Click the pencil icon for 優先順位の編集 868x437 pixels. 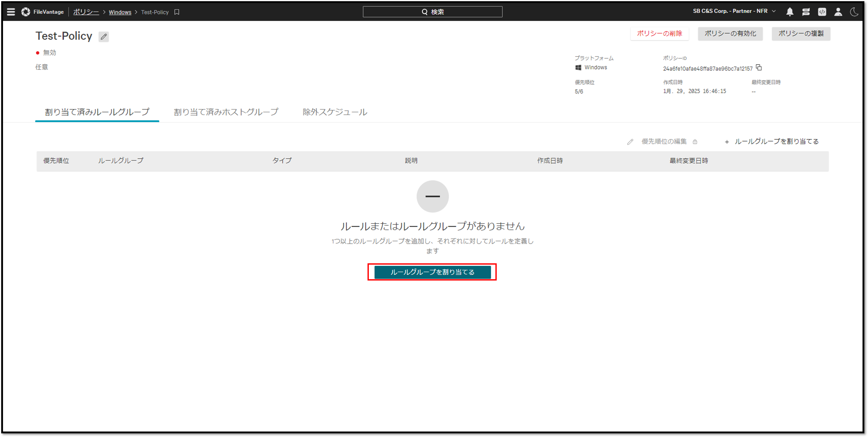(x=630, y=142)
